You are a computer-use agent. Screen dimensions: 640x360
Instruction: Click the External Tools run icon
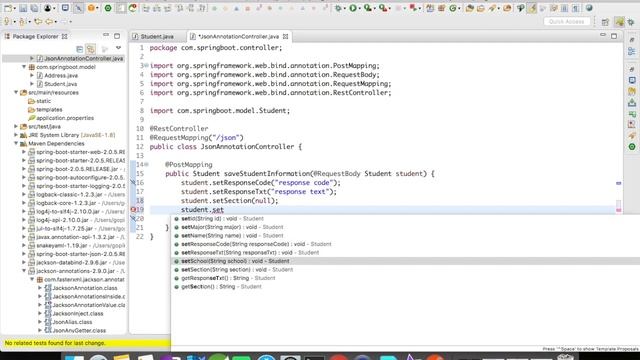click(x=383, y=8)
